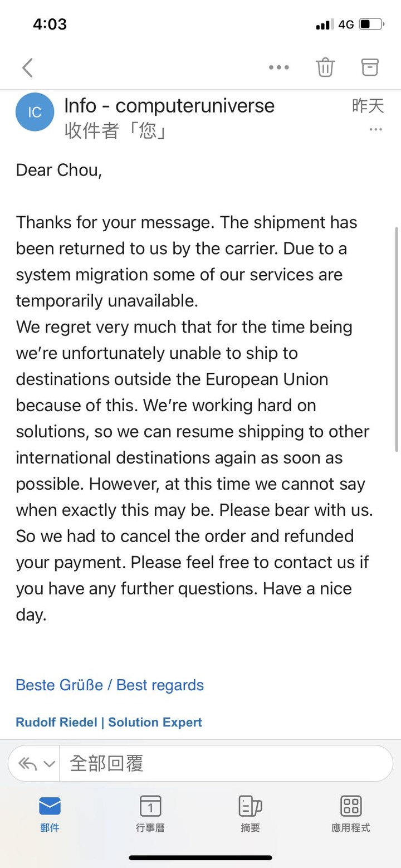
Task: Expand the recipients line 收件者「您」
Action: coord(116,131)
